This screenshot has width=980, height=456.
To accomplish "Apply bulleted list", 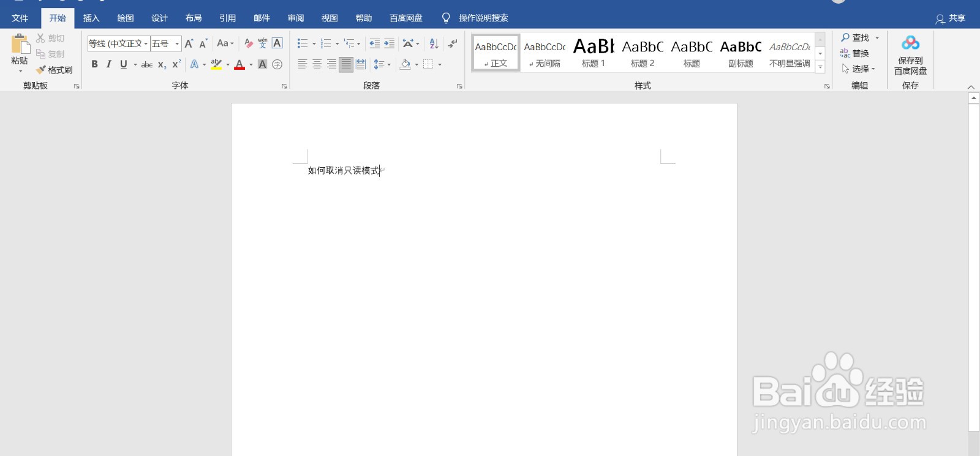I will [x=303, y=43].
